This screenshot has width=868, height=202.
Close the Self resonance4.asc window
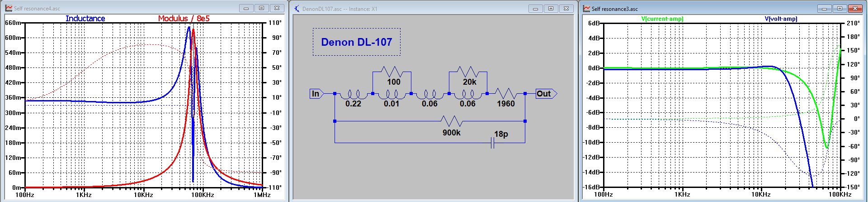pos(277,8)
